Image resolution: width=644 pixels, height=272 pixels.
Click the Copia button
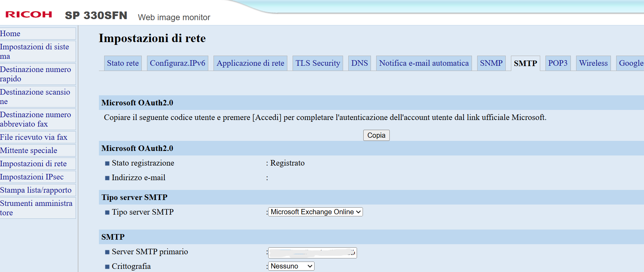click(x=376, y=135)
